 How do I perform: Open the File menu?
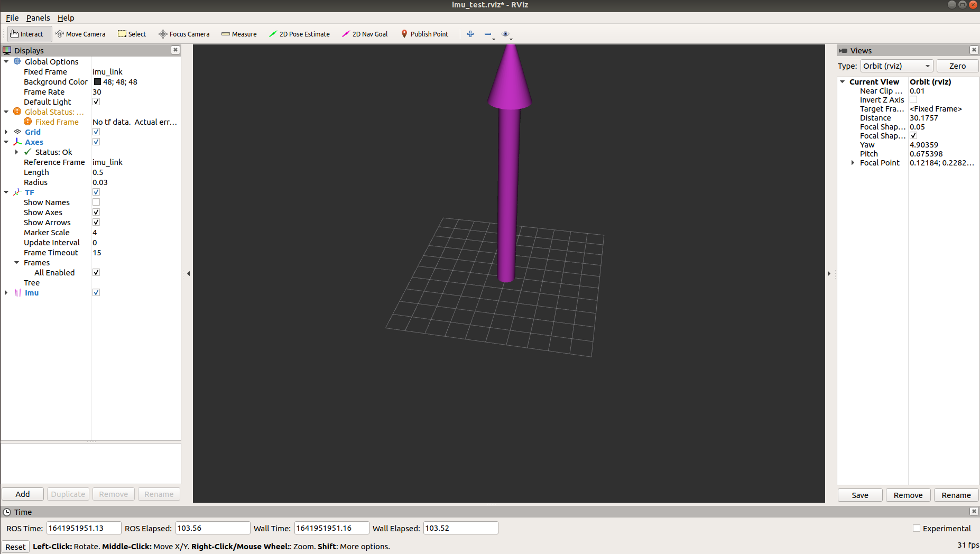point(12,18)
